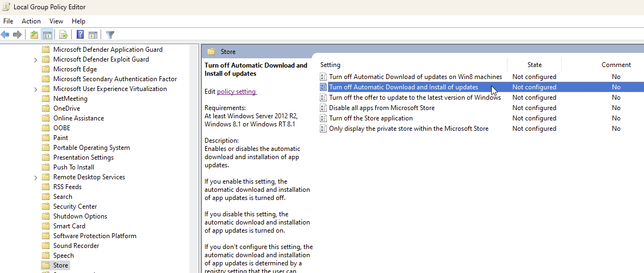Viewport: 644px width, 273px height.
Task: Click the Export List toolbar icon
Action: (64, 35)
